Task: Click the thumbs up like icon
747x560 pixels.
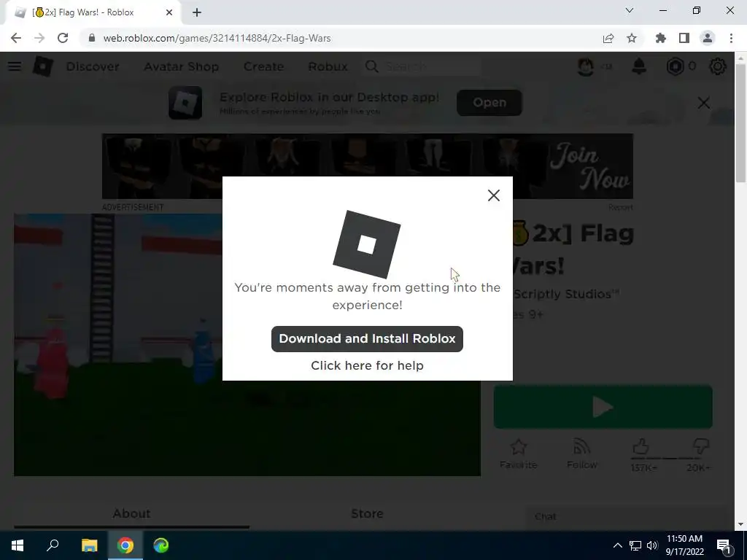Action: tap(640, 447)
